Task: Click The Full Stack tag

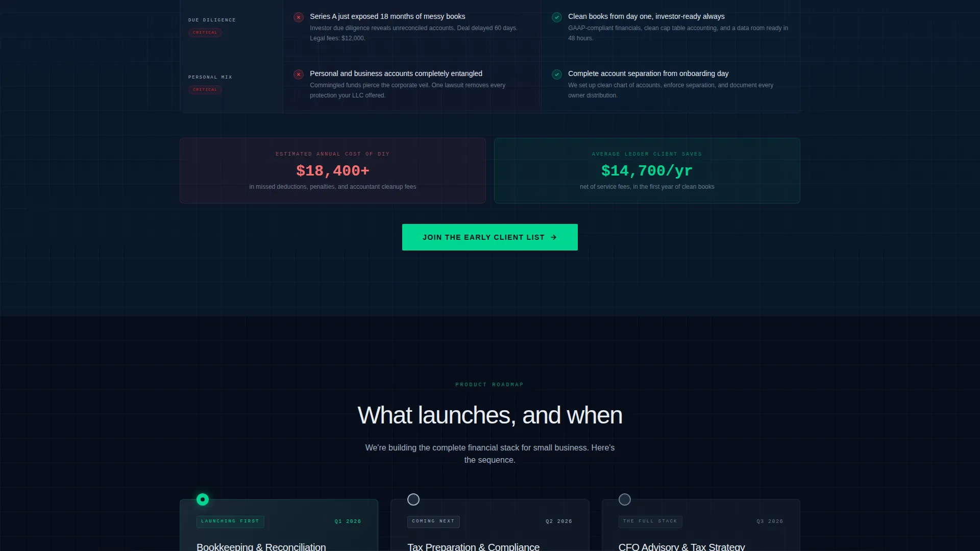Action: pos(650,521)
